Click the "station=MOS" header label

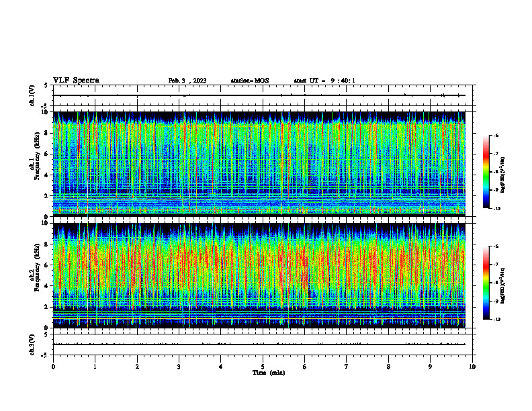pyautogui.click(x=250, y=81)
